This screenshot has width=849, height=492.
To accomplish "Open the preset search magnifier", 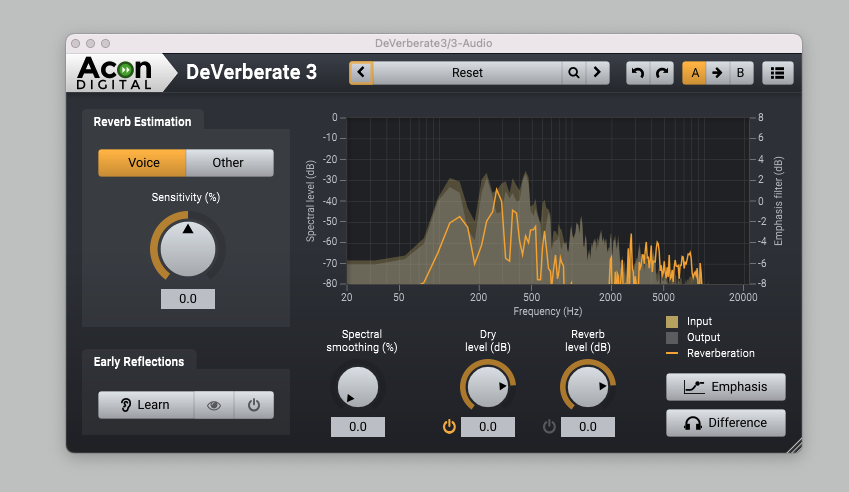I will pyautogui.click(x=573, y=73).
